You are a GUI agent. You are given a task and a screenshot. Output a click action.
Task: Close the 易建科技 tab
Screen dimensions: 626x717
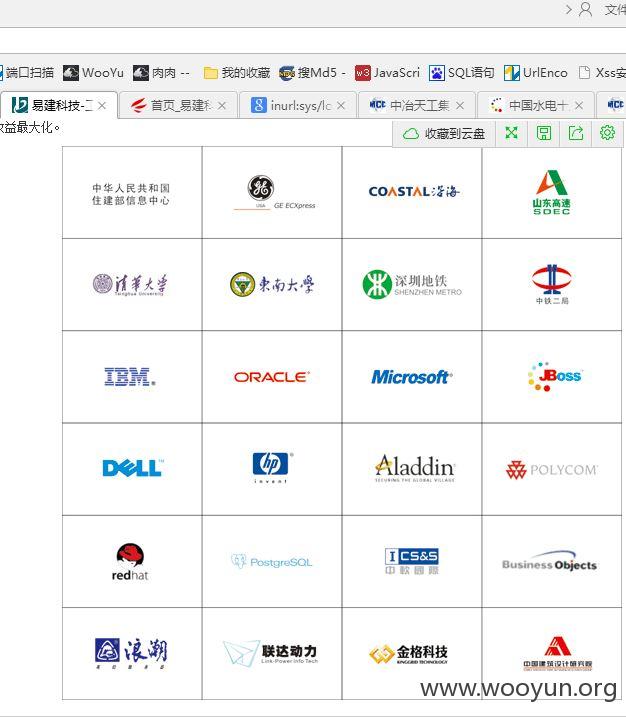pyautogui.click(x=102, y=106)
